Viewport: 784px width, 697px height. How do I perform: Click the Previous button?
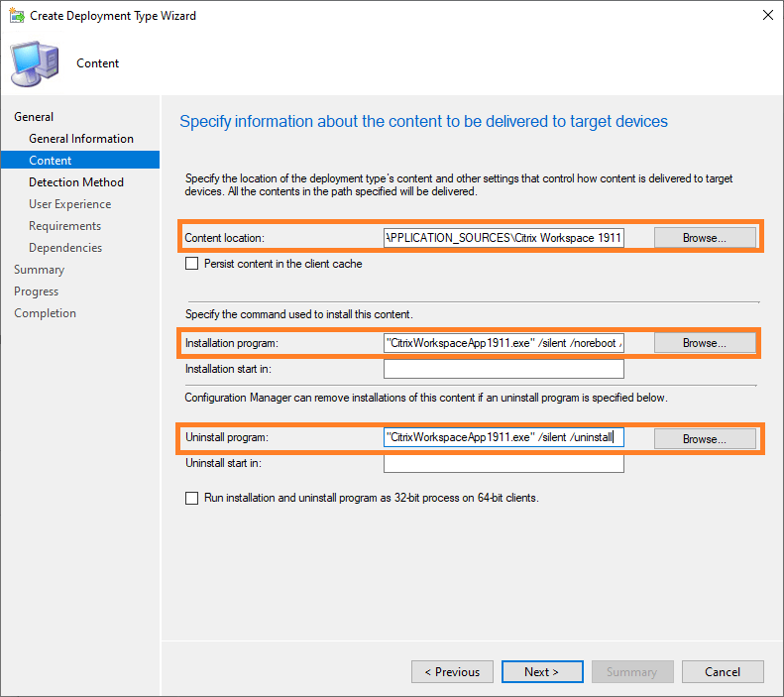click(x=452, y=671)
